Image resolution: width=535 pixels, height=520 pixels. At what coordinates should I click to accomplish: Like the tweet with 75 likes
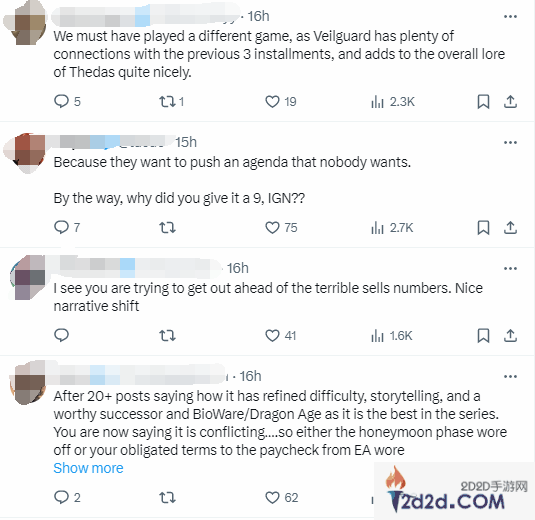281,228
